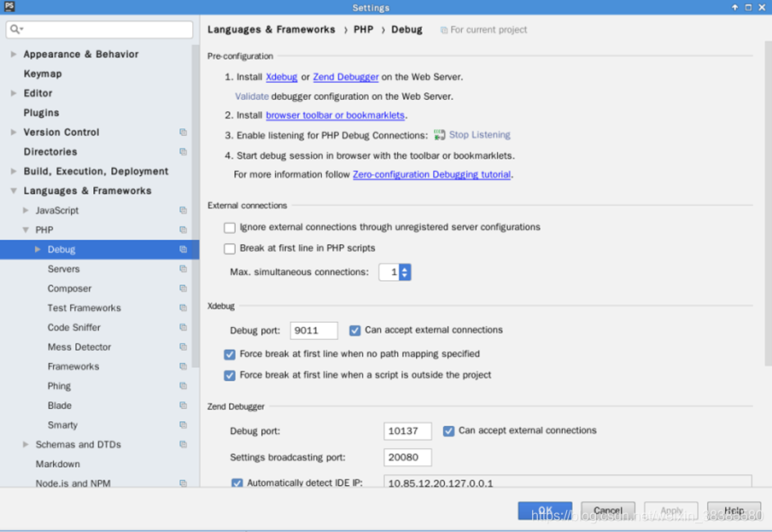
Task: Select Test Frameworks under PHP
Action: 85,308
